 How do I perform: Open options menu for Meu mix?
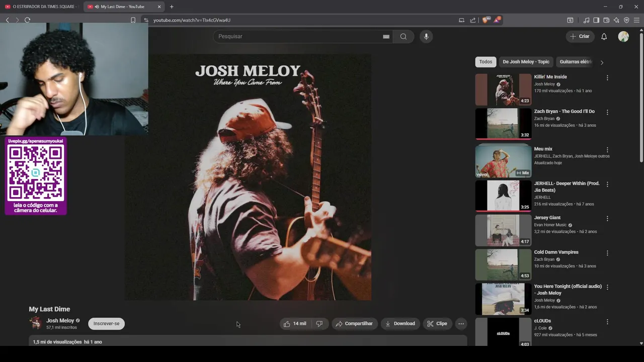coord(607,150)
